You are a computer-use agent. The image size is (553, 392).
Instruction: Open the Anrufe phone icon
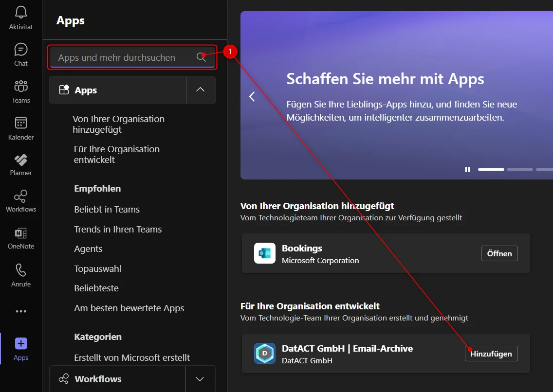21,270
